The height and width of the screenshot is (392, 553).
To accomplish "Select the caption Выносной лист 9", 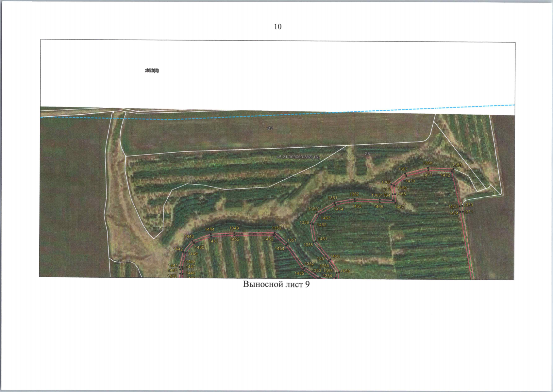I will pos(276,284).
